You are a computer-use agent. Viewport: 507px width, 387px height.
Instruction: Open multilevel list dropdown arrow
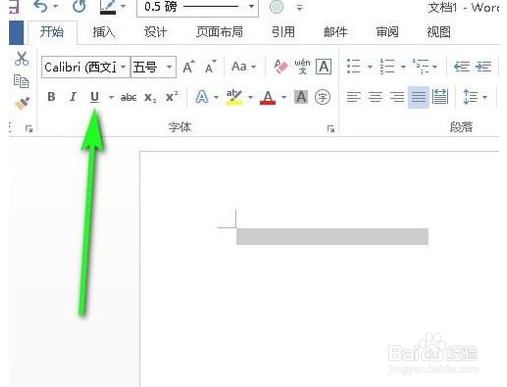(x=435, y=67)
